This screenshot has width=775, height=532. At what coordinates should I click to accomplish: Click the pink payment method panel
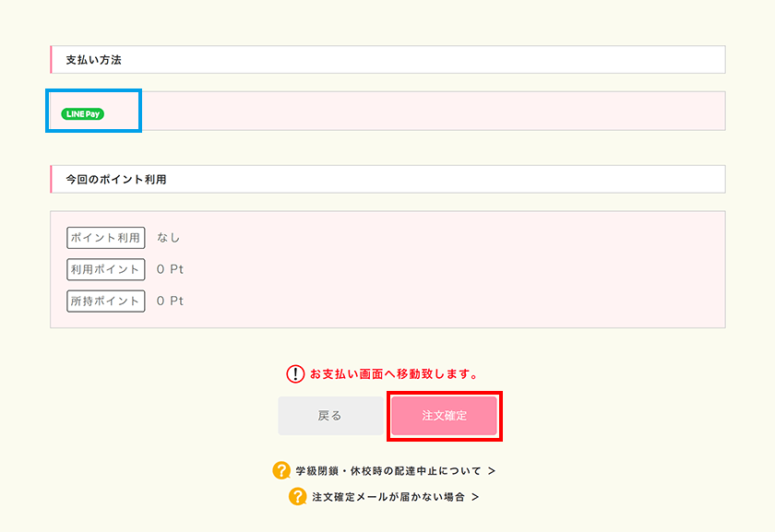(x=388, y=112)
